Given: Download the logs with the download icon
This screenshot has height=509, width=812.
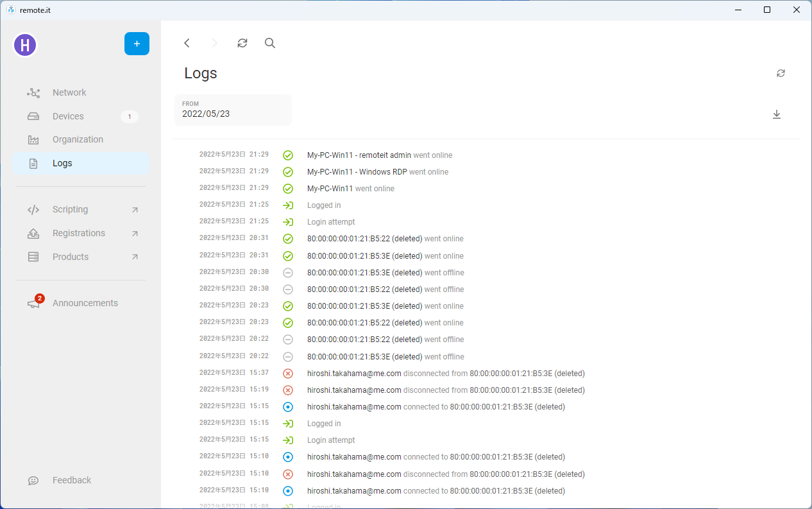Looking at the screenshot, I should (x=777, y=114).
